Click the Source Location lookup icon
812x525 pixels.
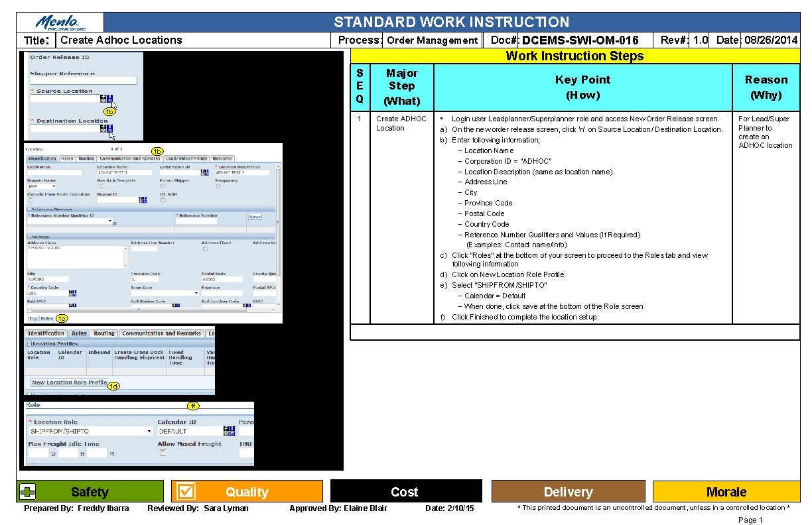[102, 98]
